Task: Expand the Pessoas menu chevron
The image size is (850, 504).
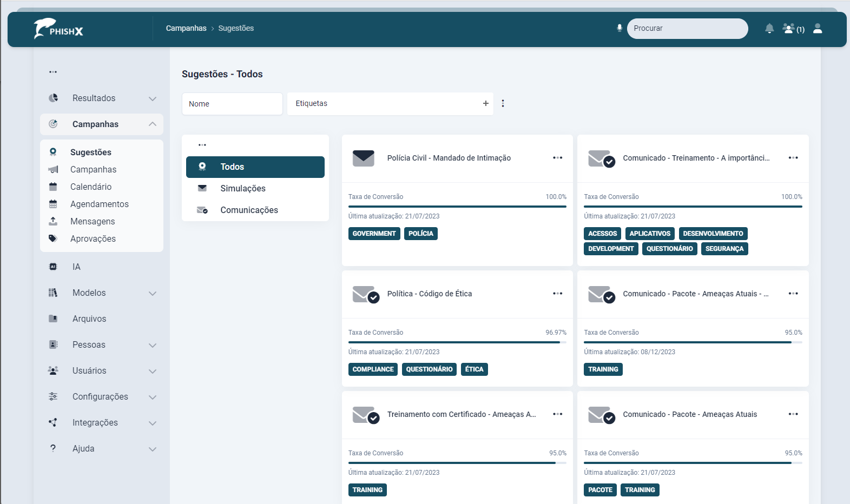Action: point(153,345)
